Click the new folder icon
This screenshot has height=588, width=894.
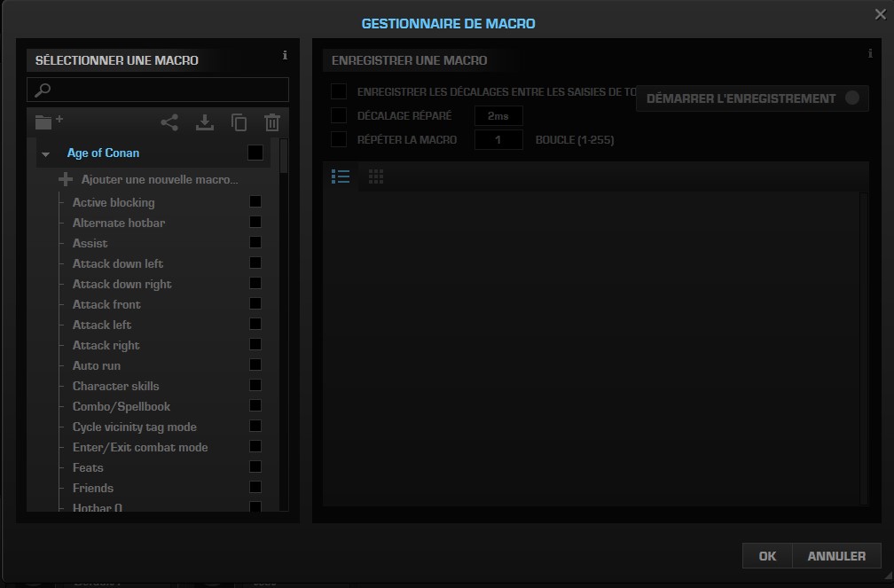click(x=48, y=122)
